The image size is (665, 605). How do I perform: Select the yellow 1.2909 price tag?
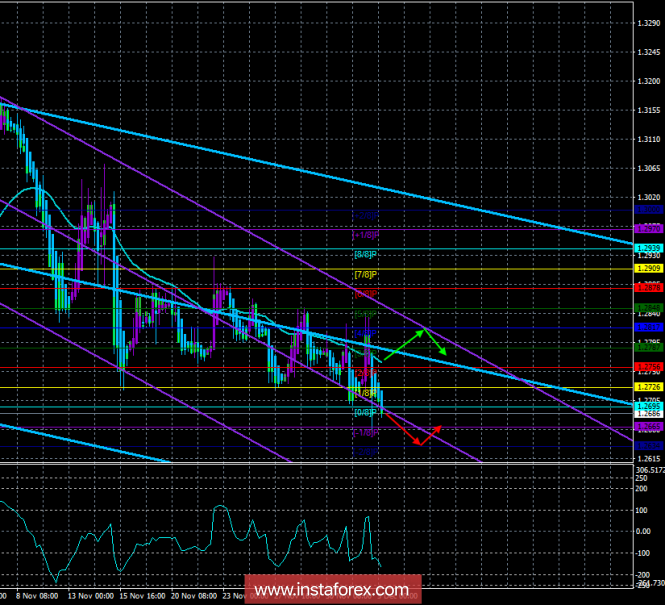click(649, 268)
